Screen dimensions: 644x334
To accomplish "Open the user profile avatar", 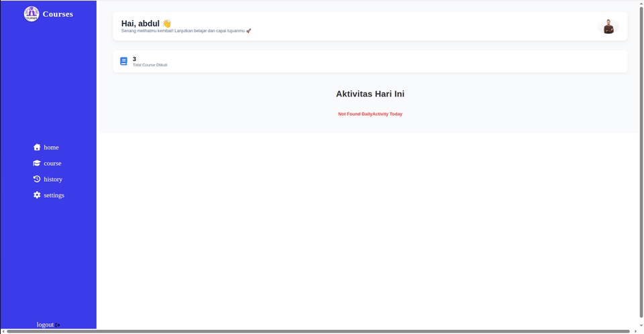I will 608,26.
